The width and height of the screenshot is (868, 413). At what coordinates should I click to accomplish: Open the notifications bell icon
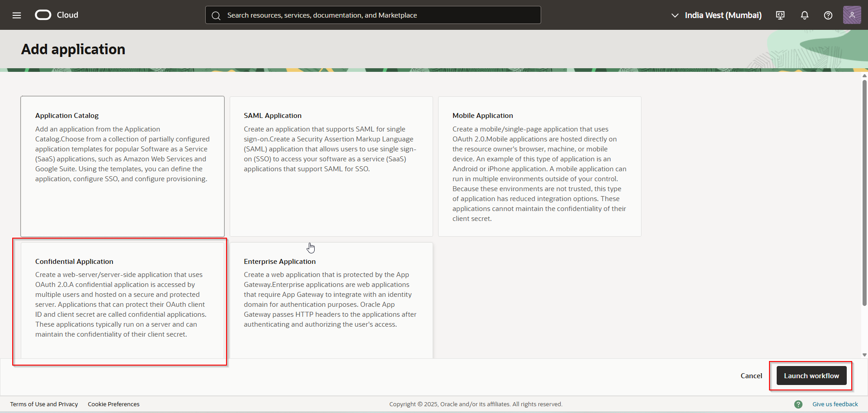coord(804,15)
